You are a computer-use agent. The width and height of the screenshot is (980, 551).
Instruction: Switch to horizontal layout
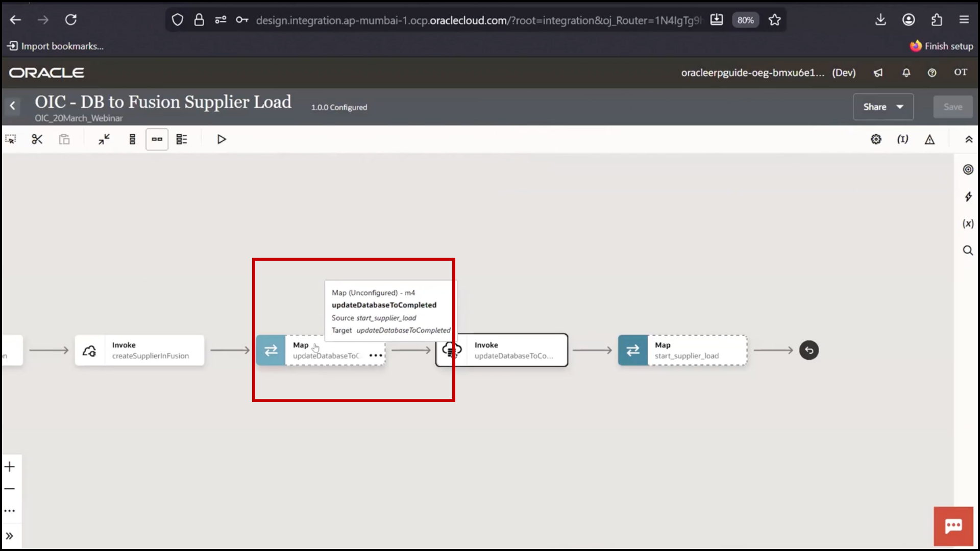(x=157, y=139)
